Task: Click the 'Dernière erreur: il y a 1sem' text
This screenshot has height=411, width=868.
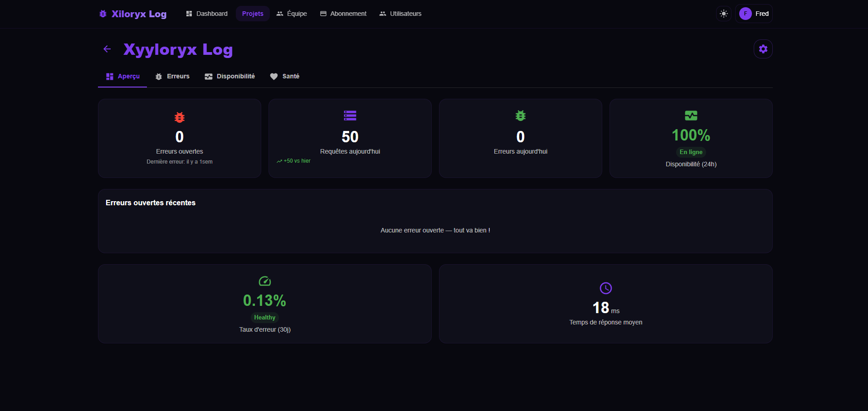Action: coord(180,162)
